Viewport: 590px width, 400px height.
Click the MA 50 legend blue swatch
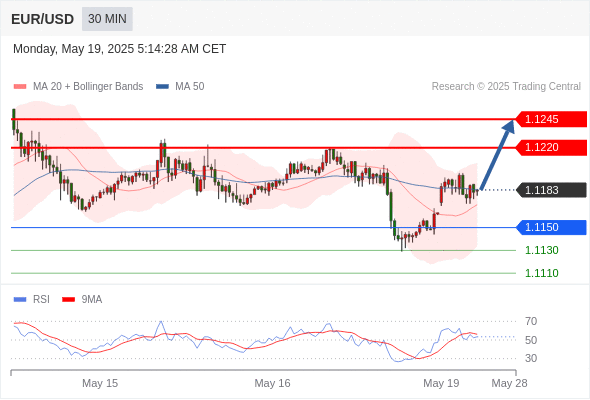pos(162,87)
